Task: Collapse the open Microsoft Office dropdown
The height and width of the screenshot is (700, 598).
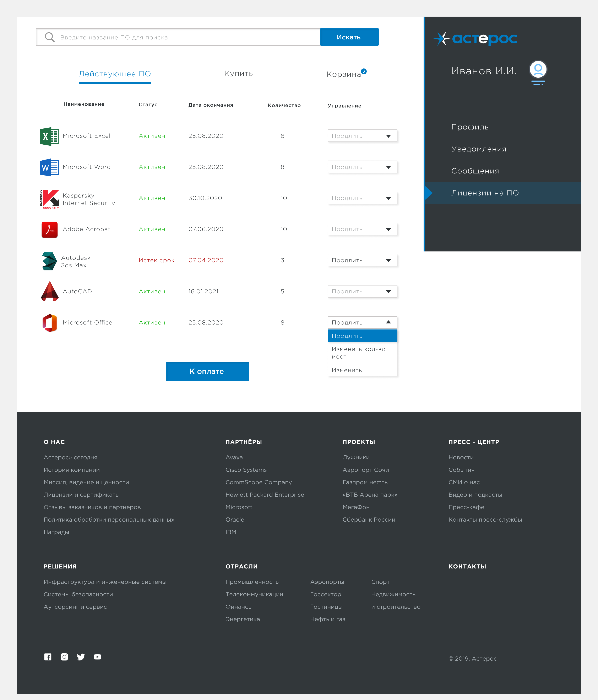Action: (x=362, y=322)
